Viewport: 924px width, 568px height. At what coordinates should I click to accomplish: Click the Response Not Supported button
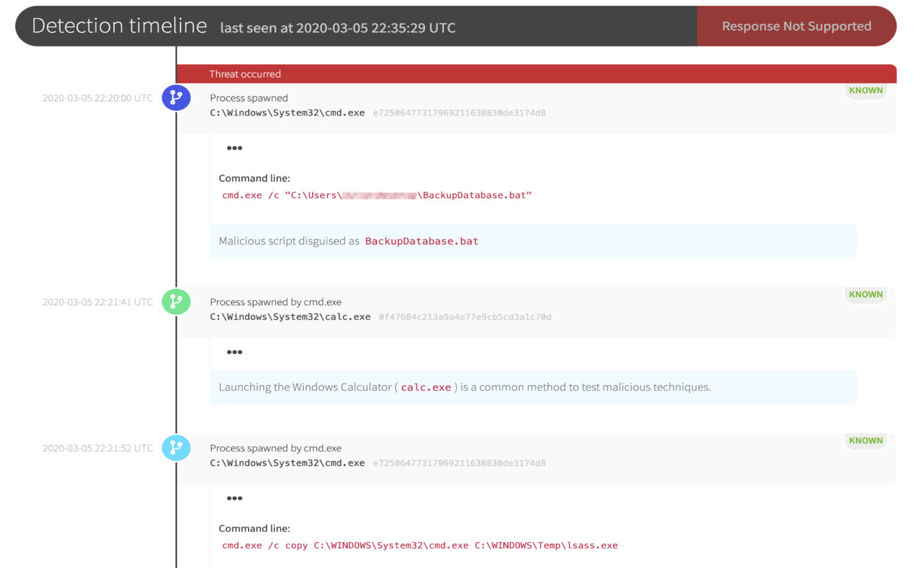[796, 26]
